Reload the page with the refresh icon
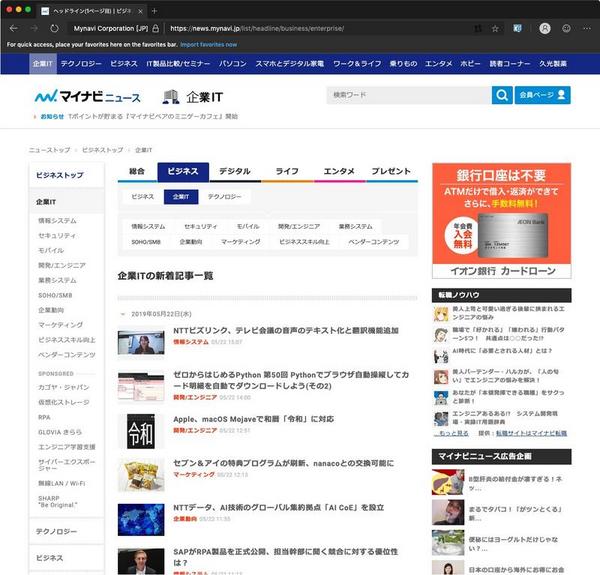The width and height of the screenshot is (600, 575). (x=54, y=28)
